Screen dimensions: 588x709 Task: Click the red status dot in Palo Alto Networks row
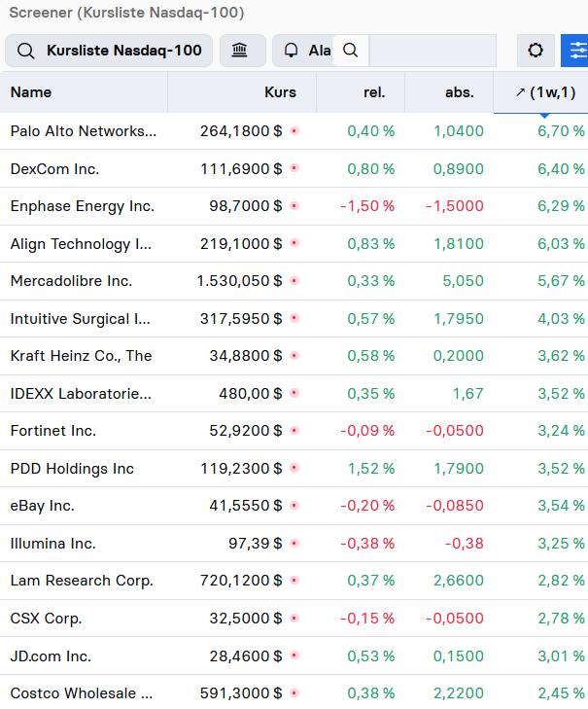pyautogui.click(x=294, y=131)
